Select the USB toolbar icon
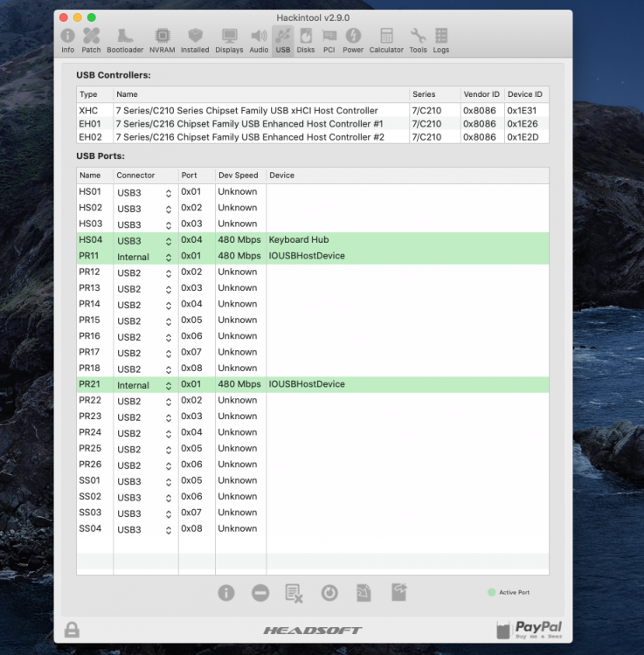Image resolution: width=644 pixels, height=655 pixels. coord(282,40)
